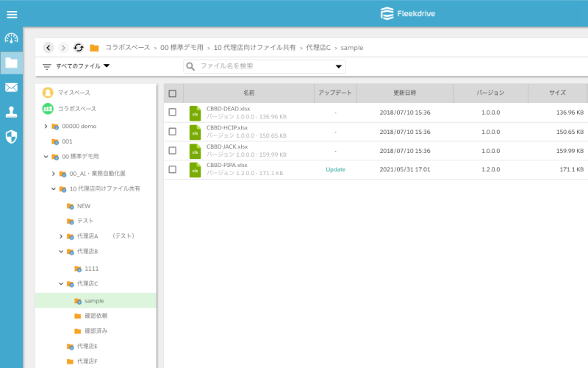Image resolution: width=588 pixels, height=368 pixels.
Task: Focus the ファイル名を検索 search field
Action: [265, 66]
